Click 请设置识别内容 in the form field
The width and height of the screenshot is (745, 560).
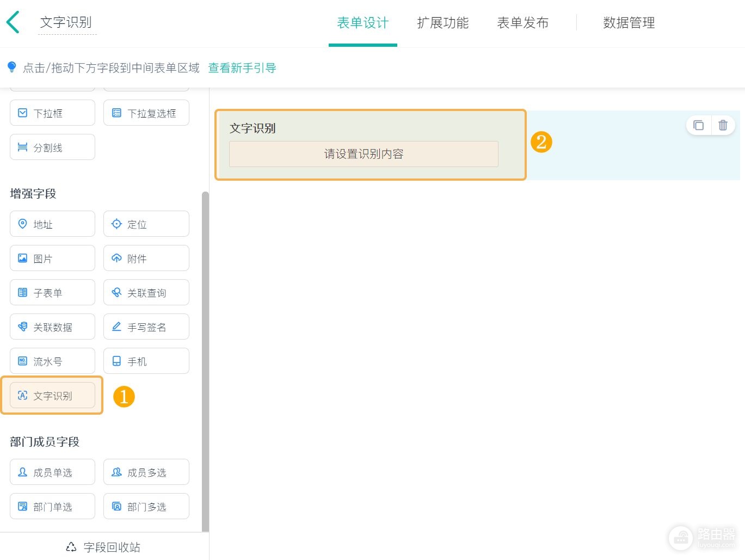[364, 154]
